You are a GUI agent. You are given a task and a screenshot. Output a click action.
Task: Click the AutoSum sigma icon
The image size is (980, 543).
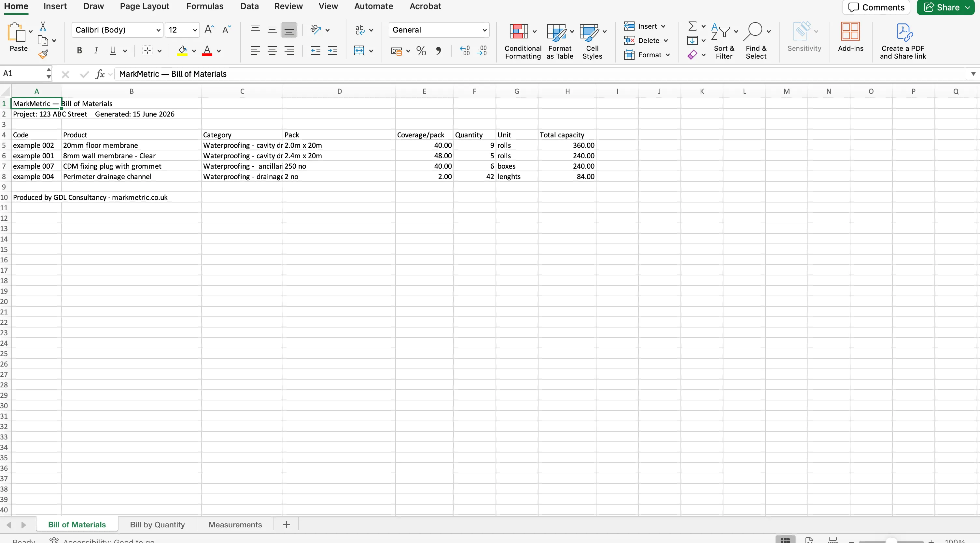pyautogui.click(x=693, y=26)
